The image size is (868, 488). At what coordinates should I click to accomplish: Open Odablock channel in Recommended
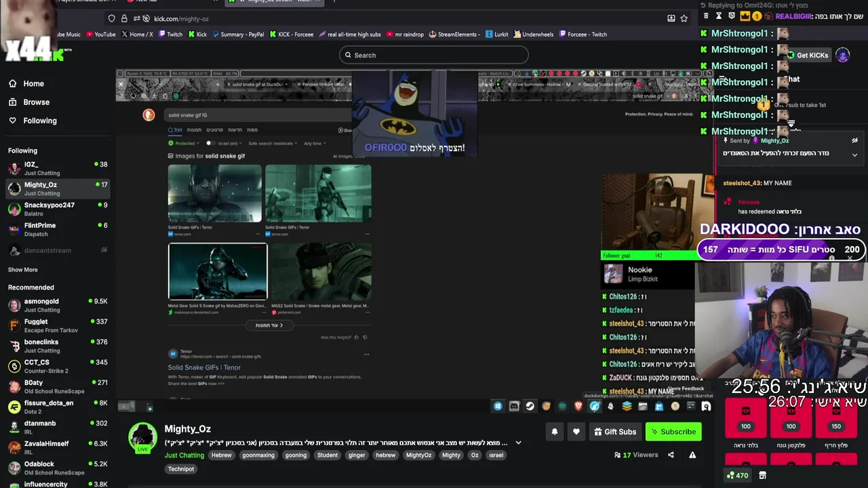tap(57, 468)
